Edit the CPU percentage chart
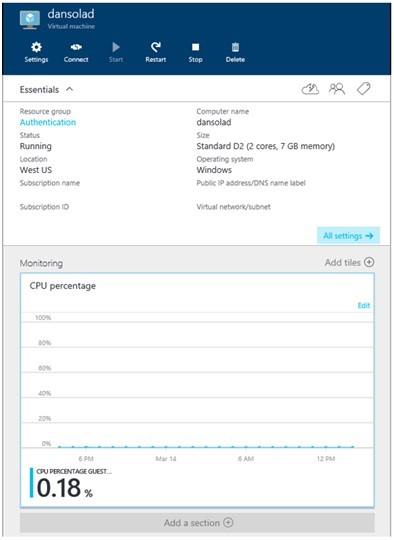This screenshot has height=540, width=394. 364,305
